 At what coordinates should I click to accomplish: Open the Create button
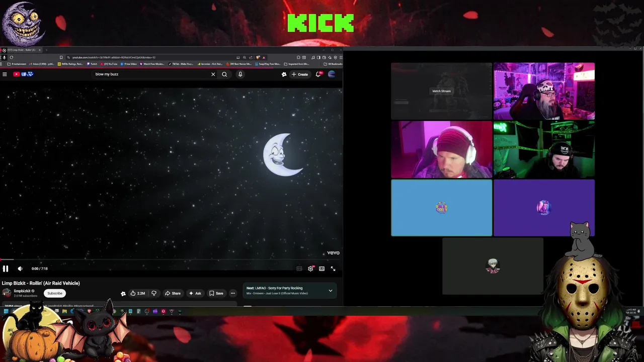(300, 74)
